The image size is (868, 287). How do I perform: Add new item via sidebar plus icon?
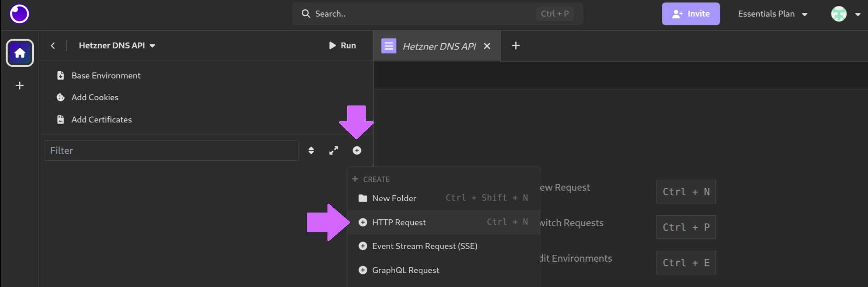click(x=19, y=86)
